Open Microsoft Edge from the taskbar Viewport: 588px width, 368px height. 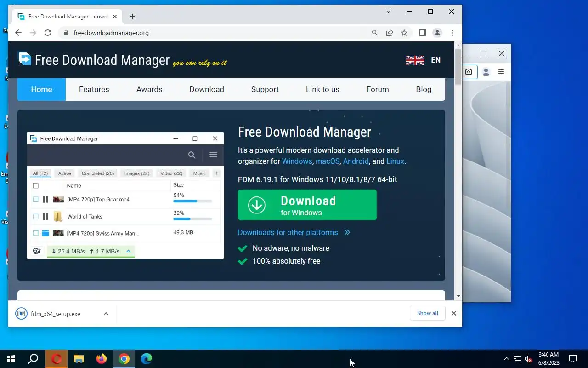[146, 359]
